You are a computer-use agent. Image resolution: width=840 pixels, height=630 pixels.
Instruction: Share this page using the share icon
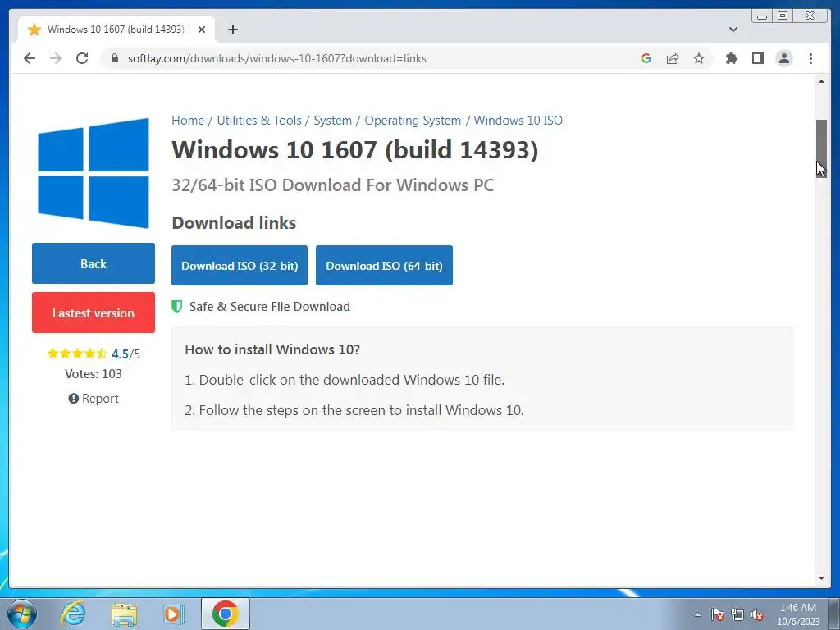tap(673, 58)
